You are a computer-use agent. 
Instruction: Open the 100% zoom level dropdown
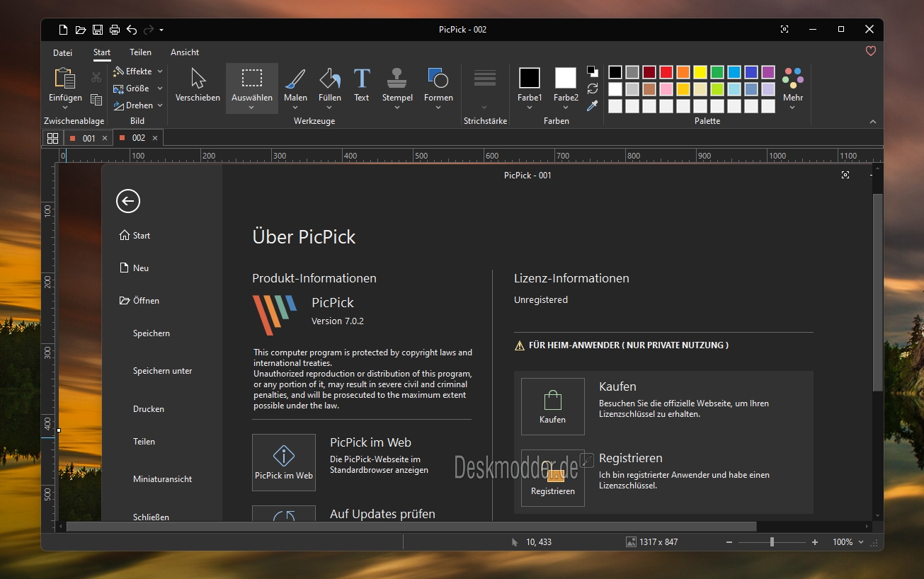[848, 542]
